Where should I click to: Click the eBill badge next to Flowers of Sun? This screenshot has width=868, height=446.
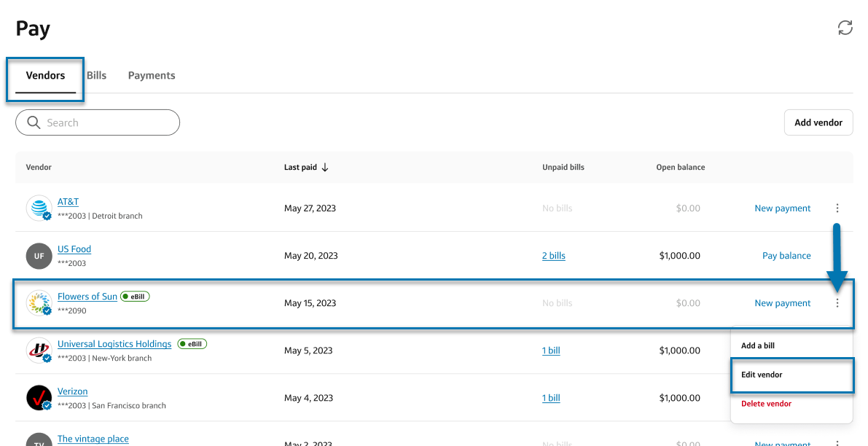click(x=136, y=296)
